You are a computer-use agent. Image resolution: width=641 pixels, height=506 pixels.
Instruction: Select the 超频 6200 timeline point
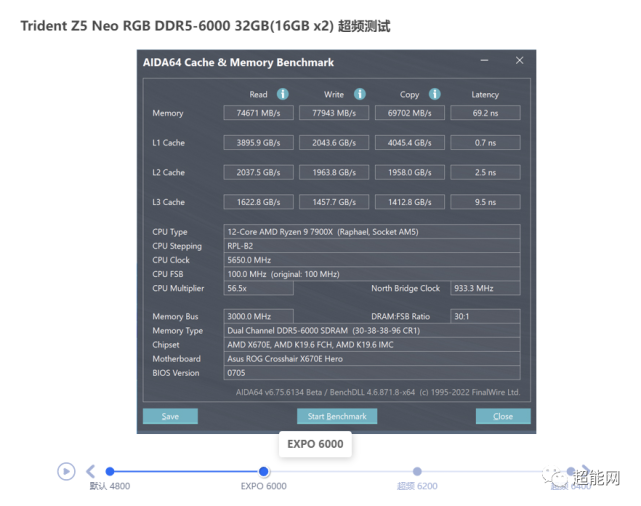[417, 471]
